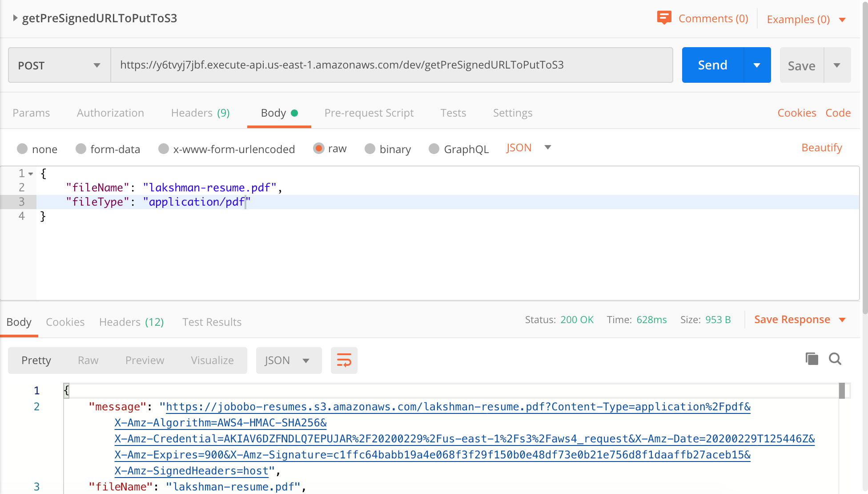Select the none body type radio

(x=22, y=149)
